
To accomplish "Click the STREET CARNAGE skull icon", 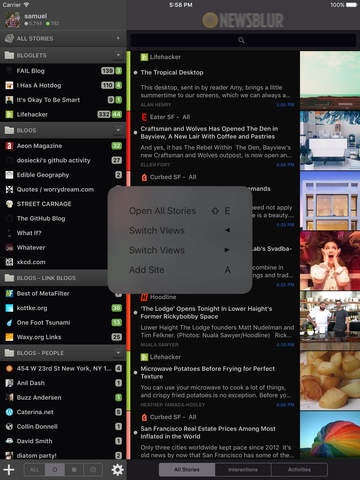I will click(9, 204).
